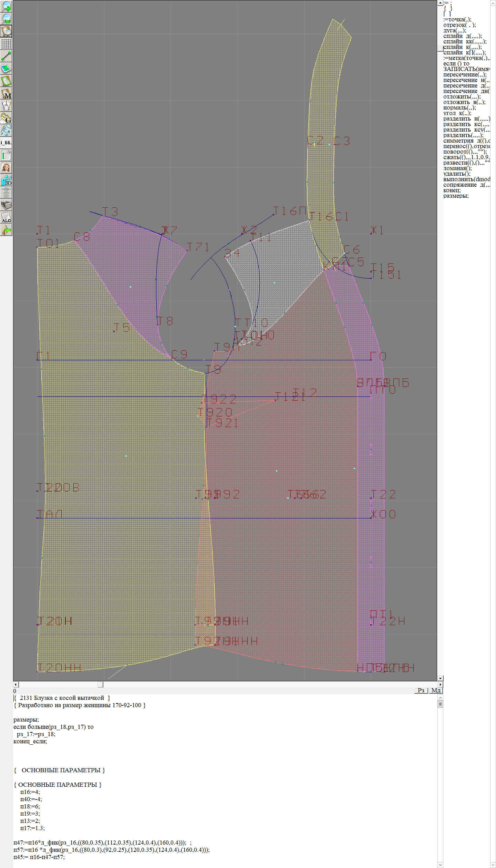Open the pattern icon marked with M
The image size is (496, 868).
tap(6, 94)
